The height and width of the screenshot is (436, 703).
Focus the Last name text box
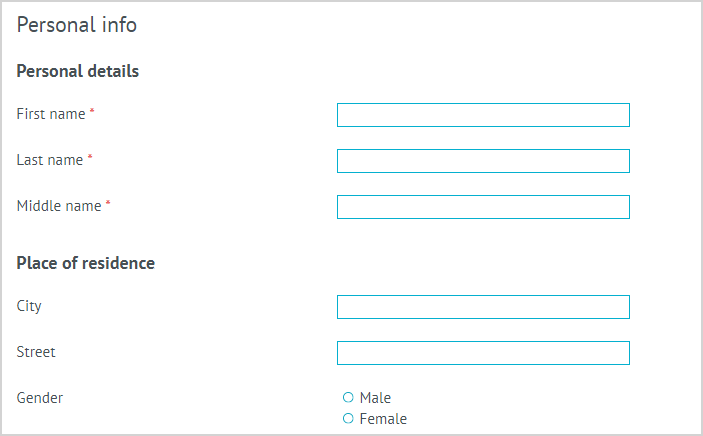[x=483, y=161]
